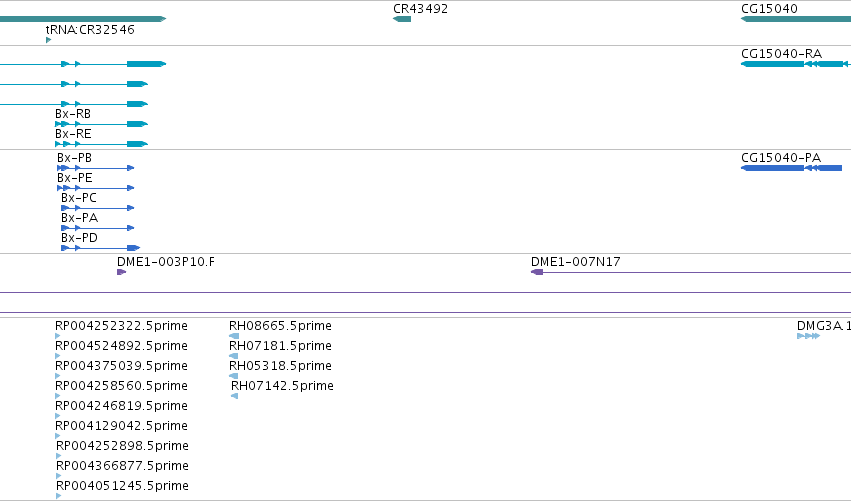Viewport: 851px width, 501px height.
Task: Click RH07142.5prime EST label
Action: click(x=283, y=386)
